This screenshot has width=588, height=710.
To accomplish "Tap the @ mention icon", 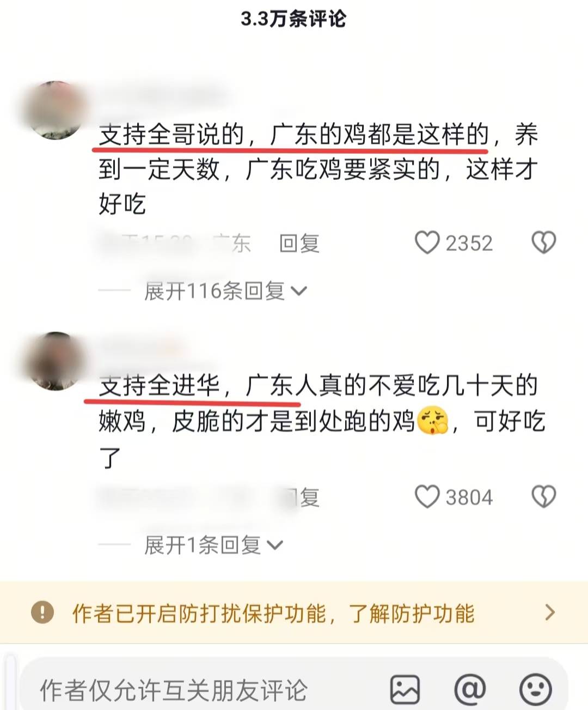I will coord(470,689).
